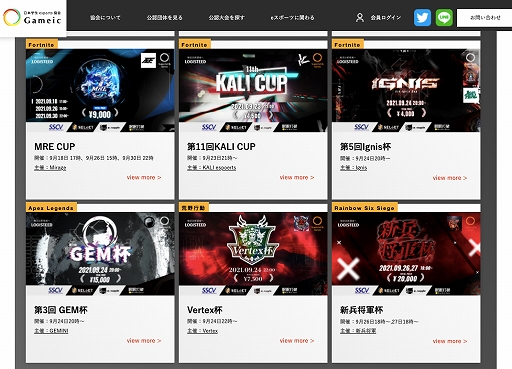Image resolution: width=512 pixels, height=369 pixels.
Task: Open the KALI esports organizer link
Action: pyautogui.click(x=212, y=167)
